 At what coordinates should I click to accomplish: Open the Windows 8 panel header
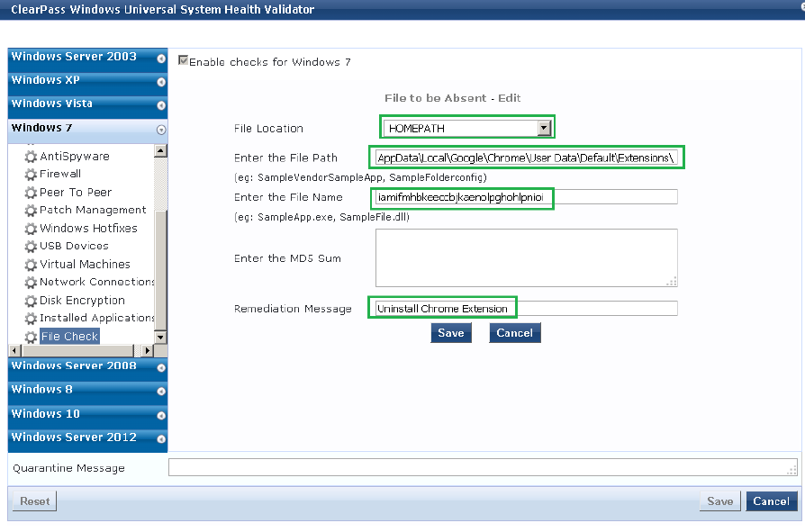click(x=87, y=392)
